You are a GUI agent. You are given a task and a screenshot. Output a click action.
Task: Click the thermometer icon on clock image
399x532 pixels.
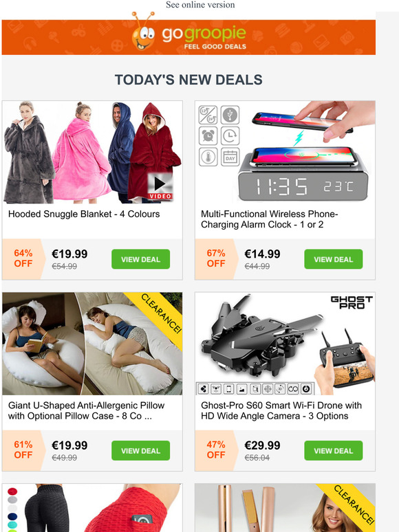coord(208,157)
